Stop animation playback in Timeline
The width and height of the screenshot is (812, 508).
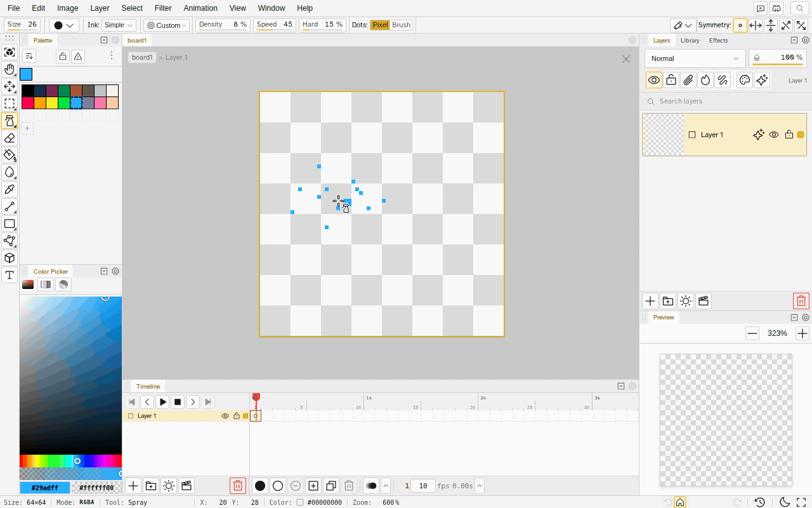178,402
